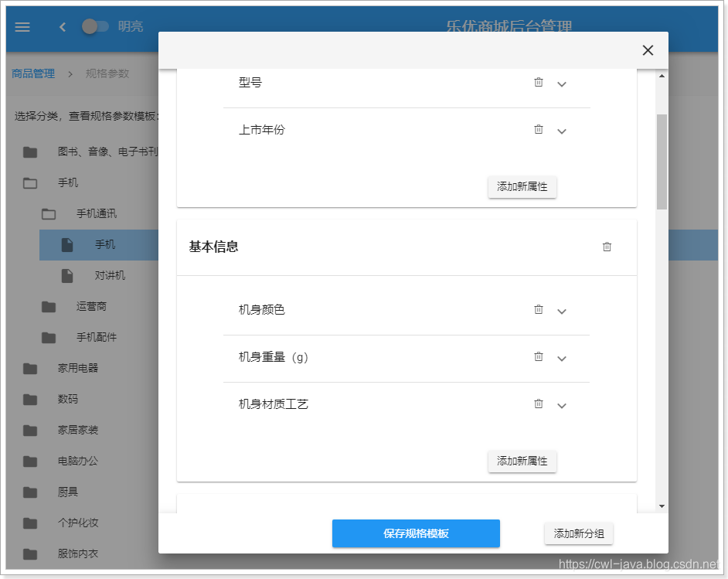The width and height of the screenshot is (728, 579).
Task: Expand the 型号 attribute details
Action: pos(562,83)
